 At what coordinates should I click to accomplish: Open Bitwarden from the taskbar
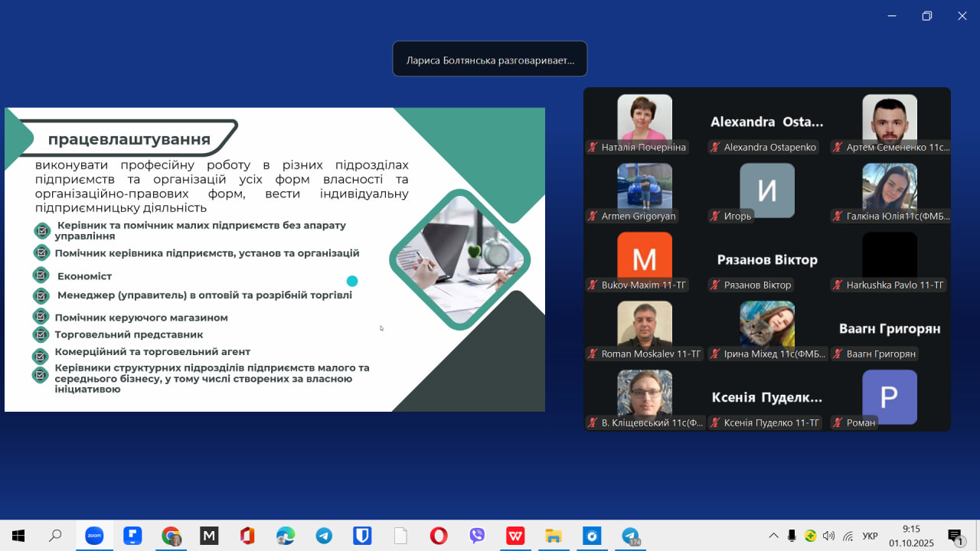click(x=362, y=536)
